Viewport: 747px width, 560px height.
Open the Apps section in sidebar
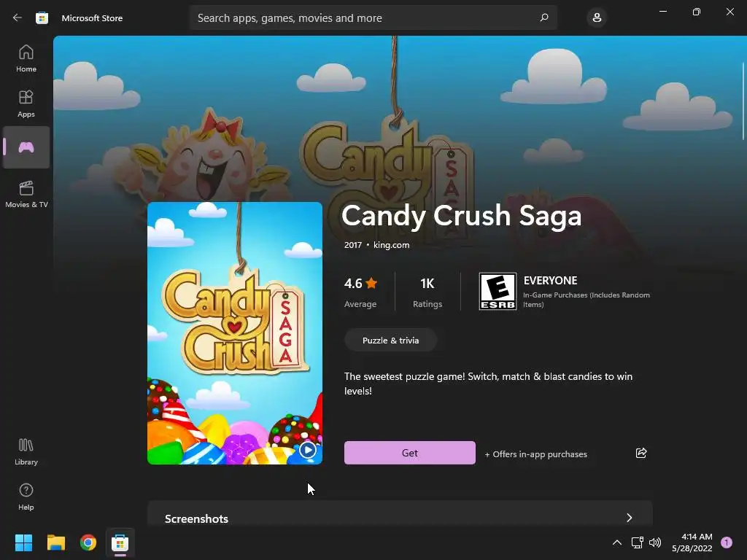(x=26, y=104)
